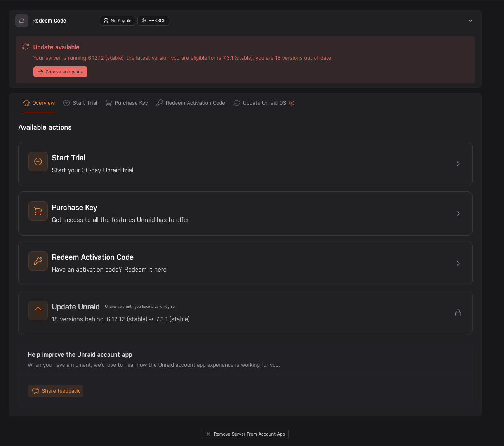The height and width of the screenshot is (446, 504).
Task: Click the Redeem Activation Code card key icon
Action: point(38,261)
